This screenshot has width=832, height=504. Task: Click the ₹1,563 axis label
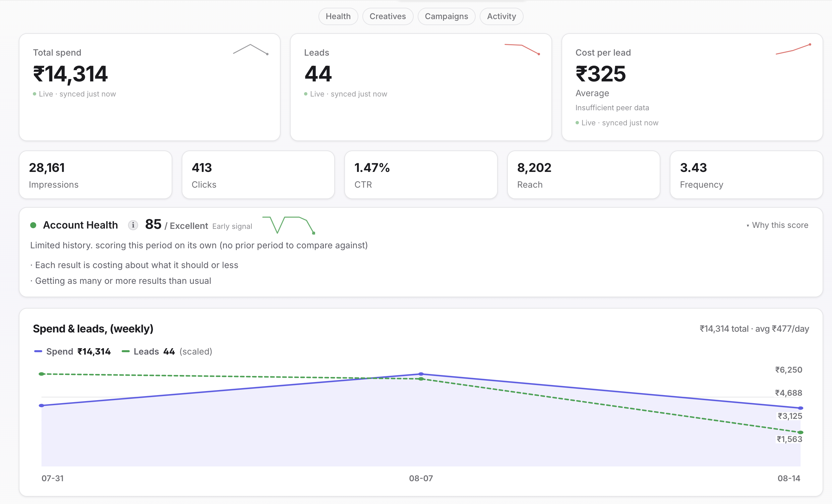point(789,439)
